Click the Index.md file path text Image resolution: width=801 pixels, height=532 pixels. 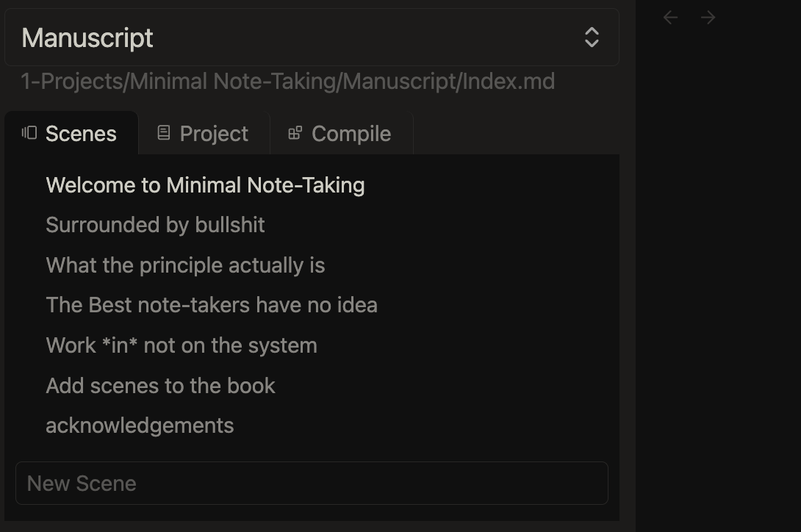pos(287,81)
